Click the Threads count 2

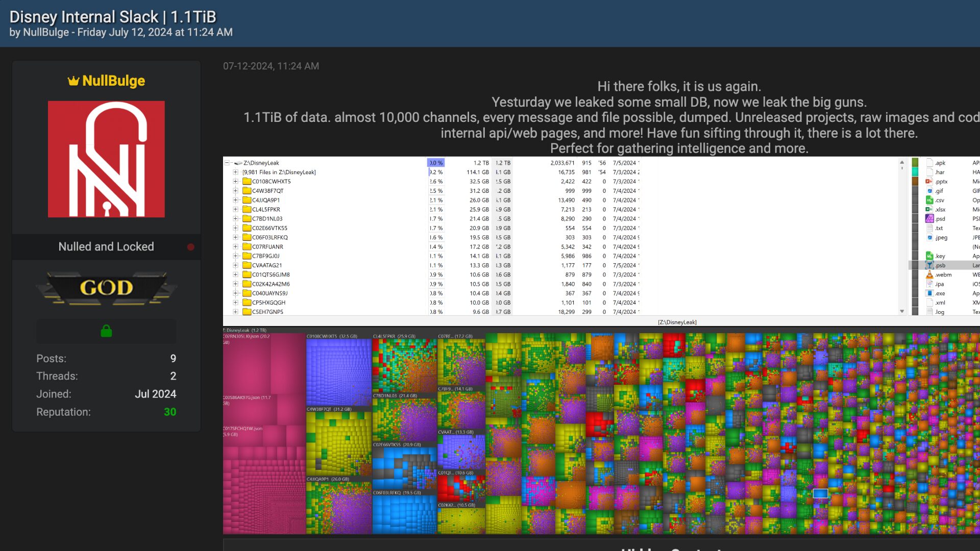(x=173, y=377)
